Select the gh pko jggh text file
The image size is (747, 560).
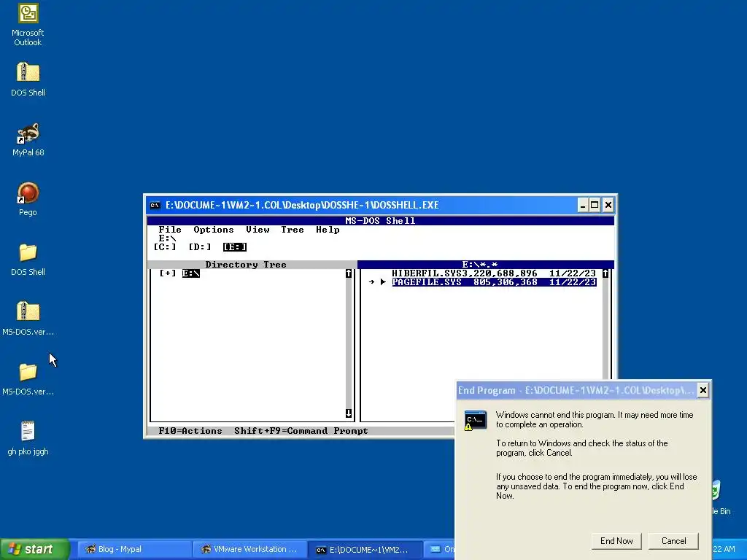(28, 431)
